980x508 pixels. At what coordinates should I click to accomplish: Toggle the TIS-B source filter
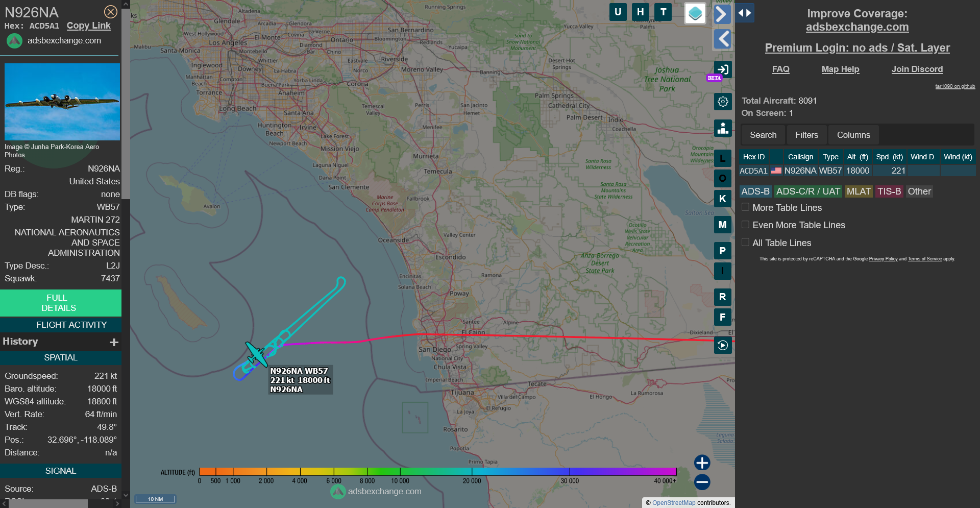tap(889, 191)
